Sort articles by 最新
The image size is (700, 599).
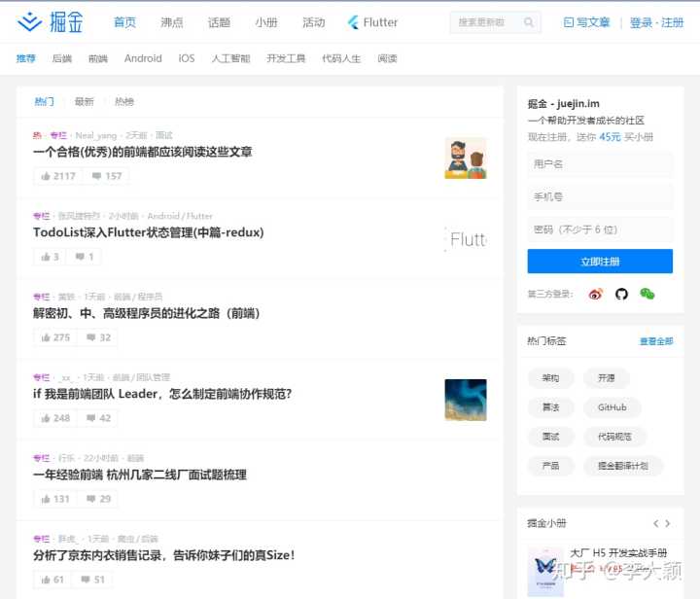(x=84, y=102)
